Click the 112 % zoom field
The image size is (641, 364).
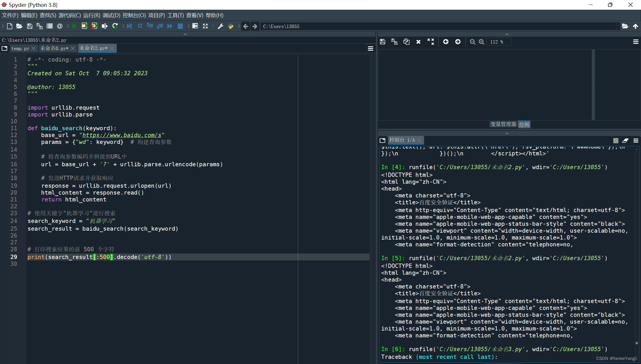499,42
